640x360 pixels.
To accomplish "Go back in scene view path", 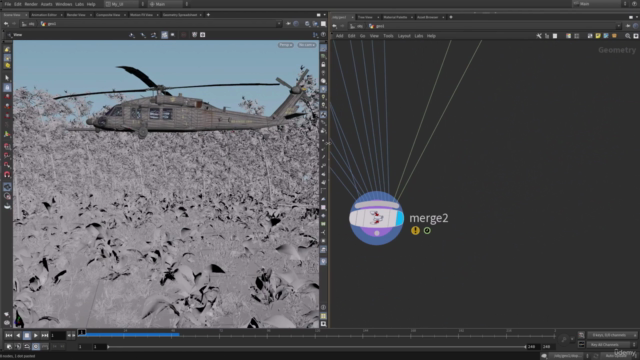I will [6, 24].
